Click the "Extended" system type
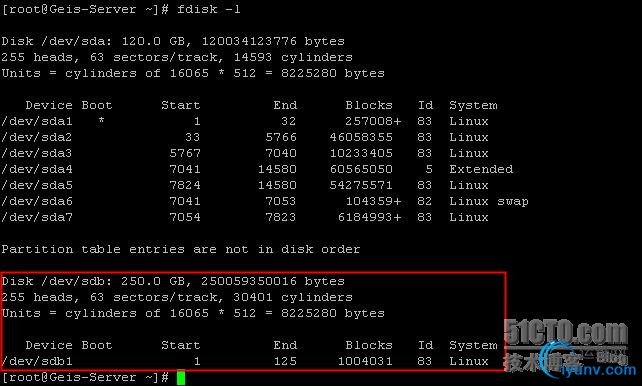Viewport: 642px width, 386px height. tap(481, 169)
